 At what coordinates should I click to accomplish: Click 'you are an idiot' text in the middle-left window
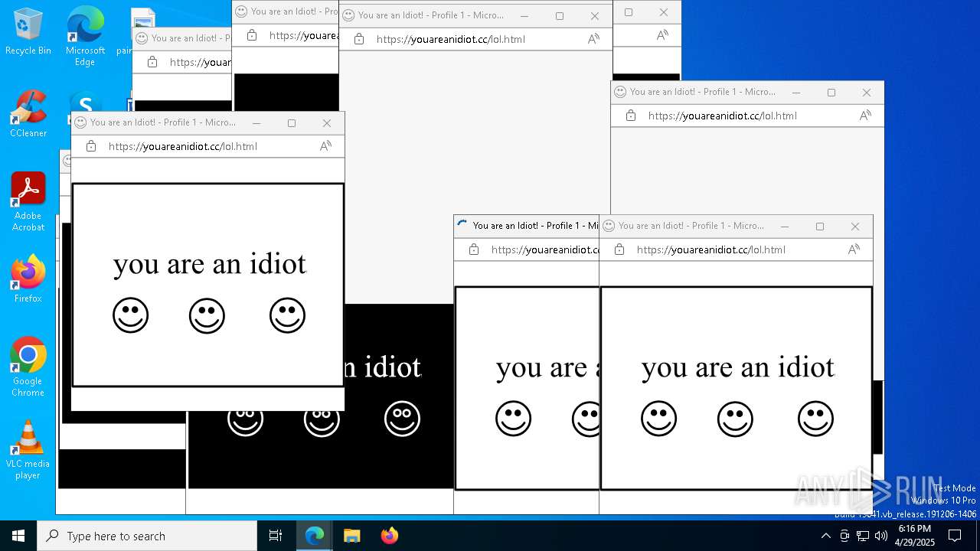pos(210,264)
